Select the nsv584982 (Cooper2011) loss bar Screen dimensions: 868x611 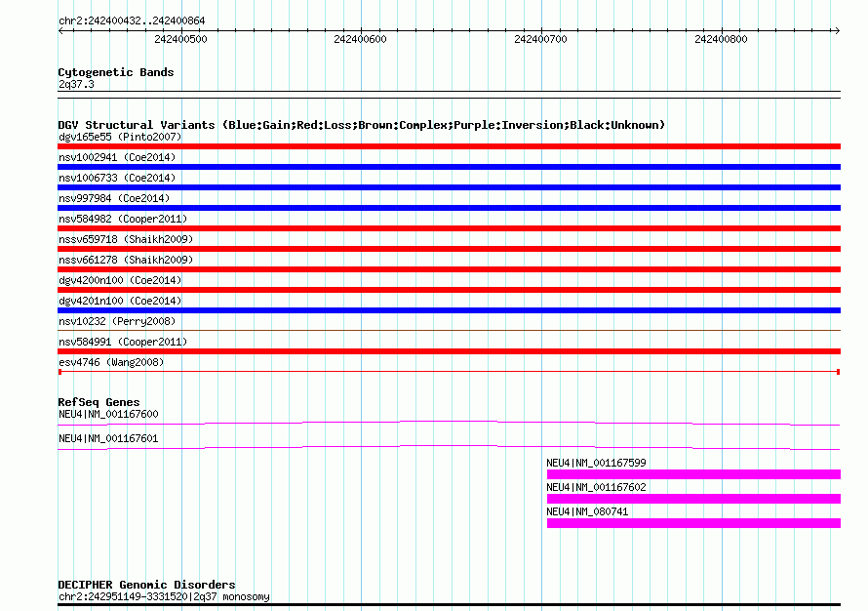click(x=449, y=228)
